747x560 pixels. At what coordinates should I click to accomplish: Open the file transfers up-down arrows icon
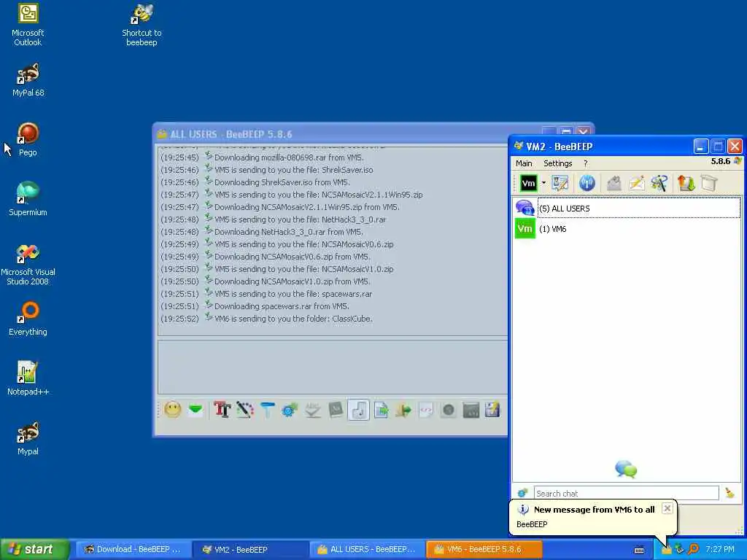click(686, 183)
